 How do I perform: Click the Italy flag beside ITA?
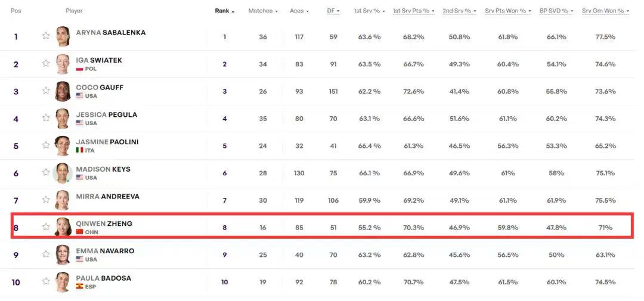79,150
